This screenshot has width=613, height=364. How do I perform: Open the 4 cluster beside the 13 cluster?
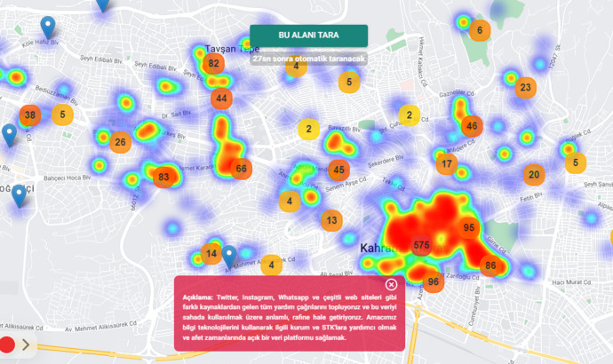(x=290, y=202)
